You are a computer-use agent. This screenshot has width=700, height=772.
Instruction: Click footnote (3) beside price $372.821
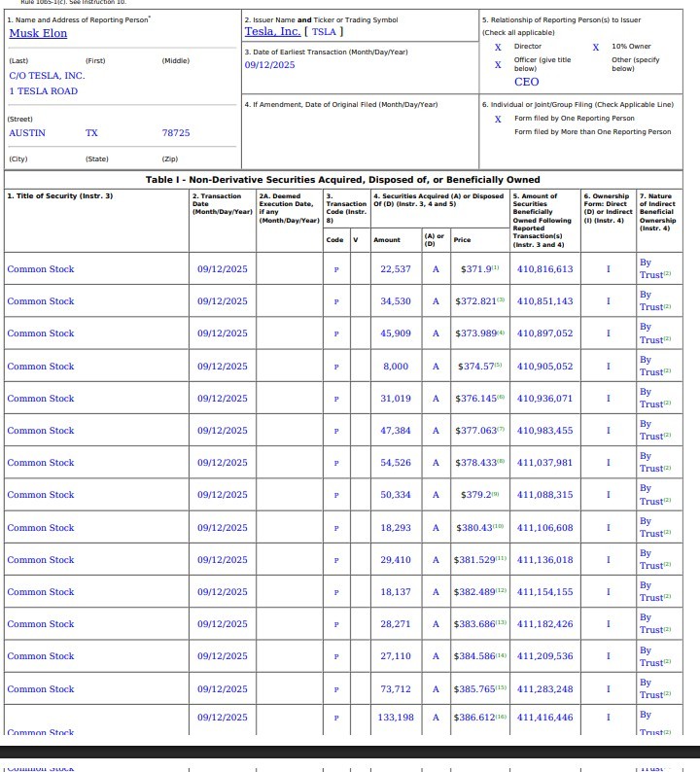501,298
